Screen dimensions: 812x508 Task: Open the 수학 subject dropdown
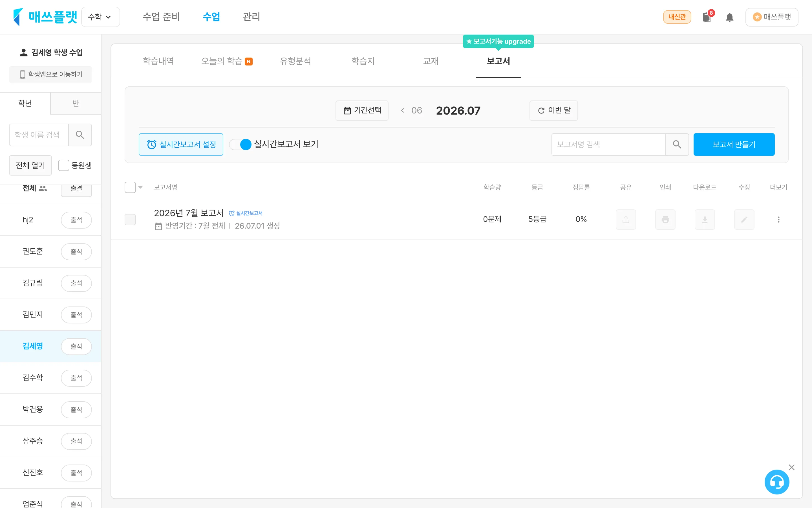(x=100, y=17)
